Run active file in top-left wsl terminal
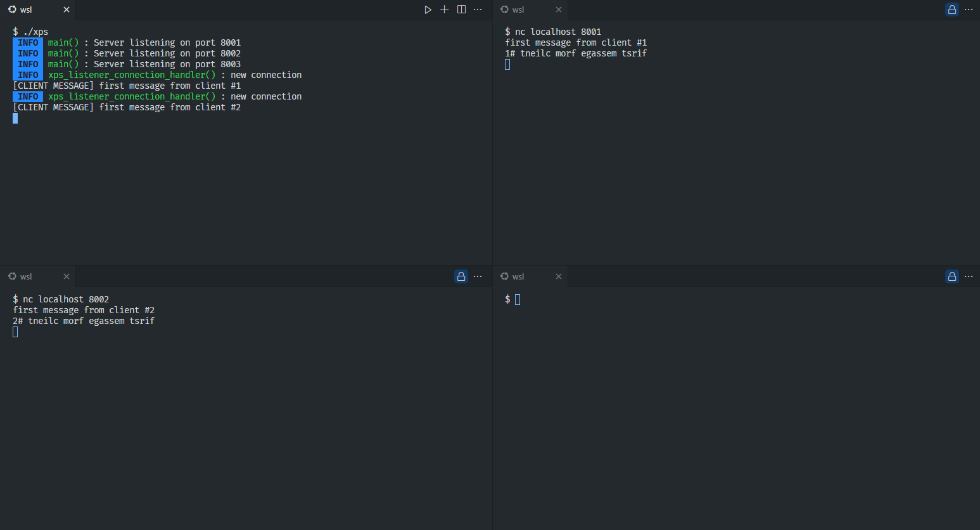Image resolution: width=980 pixels, height=530 pixels. pyautogui.click(x=428, y=10)
